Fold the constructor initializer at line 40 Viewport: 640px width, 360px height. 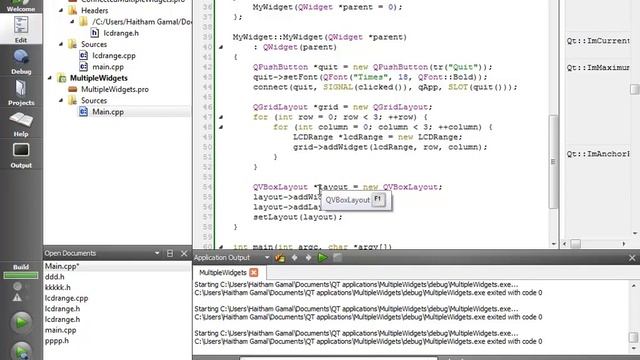[220, 47]
